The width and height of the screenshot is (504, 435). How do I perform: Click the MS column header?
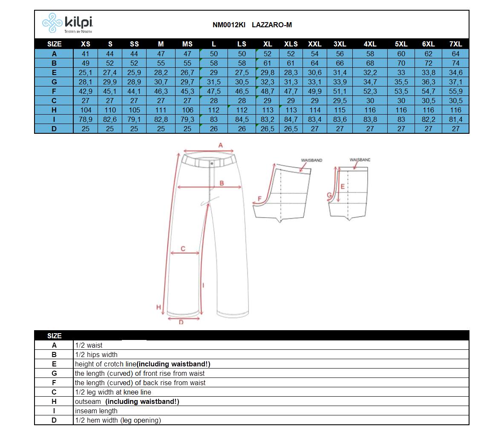(x=187, y=44)
